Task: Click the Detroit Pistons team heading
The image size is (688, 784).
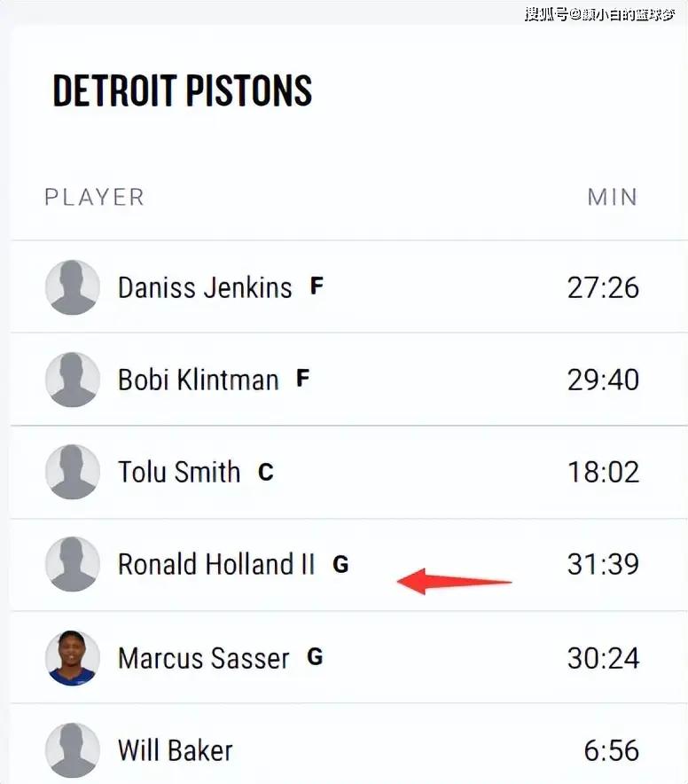Action: click(x=183, y=90)
